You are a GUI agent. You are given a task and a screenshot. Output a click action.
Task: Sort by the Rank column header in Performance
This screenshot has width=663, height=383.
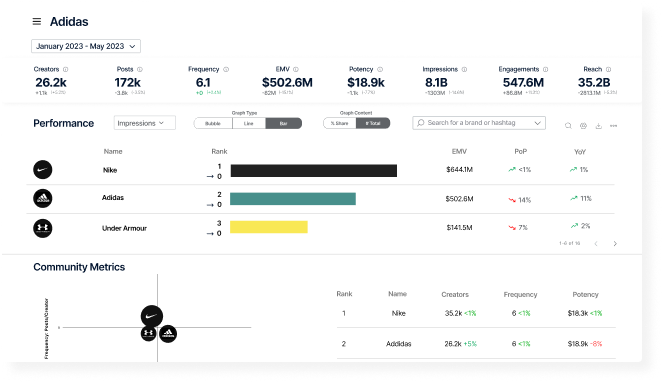tap(219, 151)
